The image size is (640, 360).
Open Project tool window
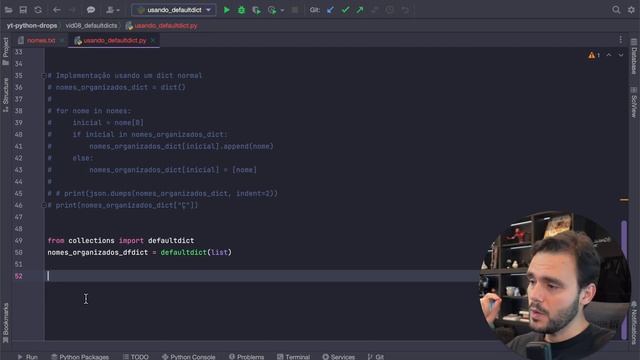tap(5, 51)
